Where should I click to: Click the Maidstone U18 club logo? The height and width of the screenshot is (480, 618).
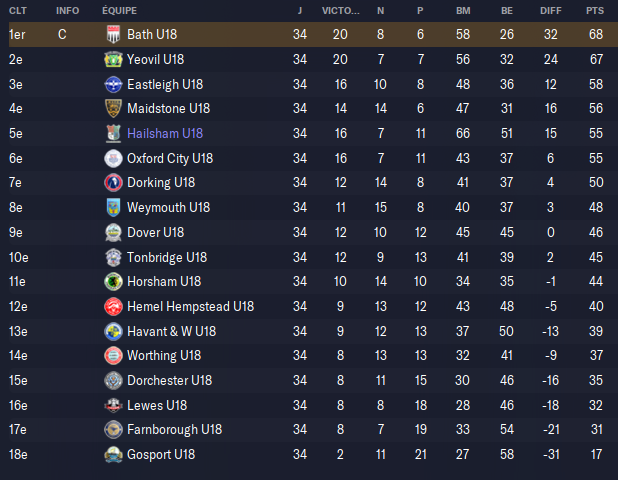(x=113, y=108)
